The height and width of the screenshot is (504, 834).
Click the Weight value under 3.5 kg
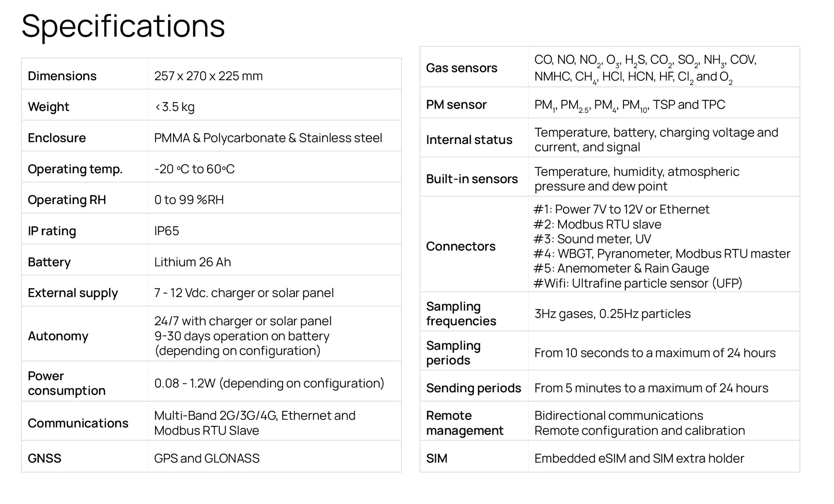click(x=175, y=107)
